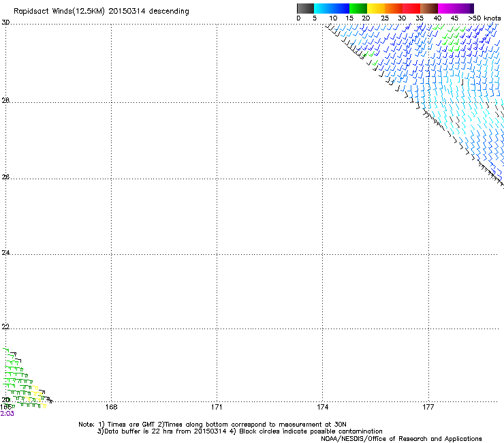The height and width of the screenshot is (443, 504).
Task: Click longitude label 174
Action: [322, 408]
